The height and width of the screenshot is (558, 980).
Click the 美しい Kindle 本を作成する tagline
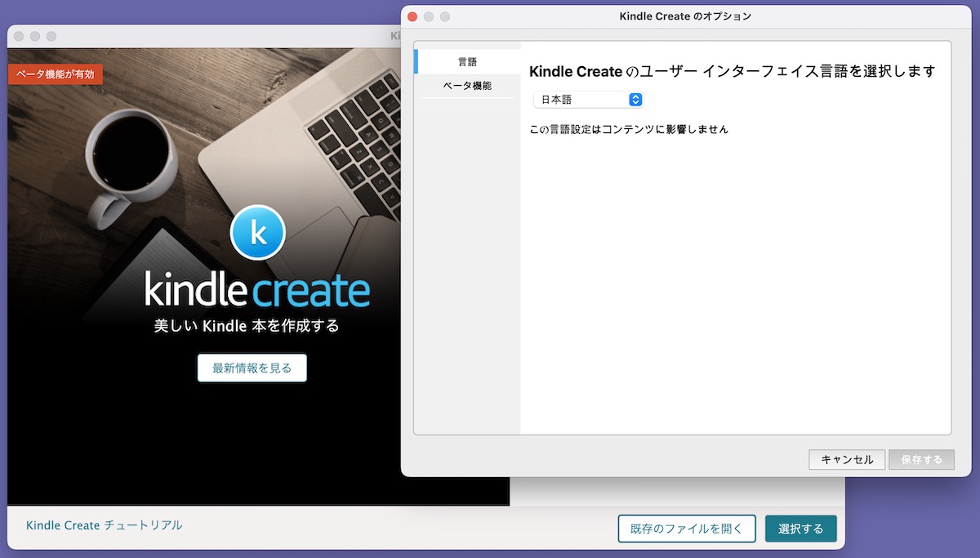247,326
